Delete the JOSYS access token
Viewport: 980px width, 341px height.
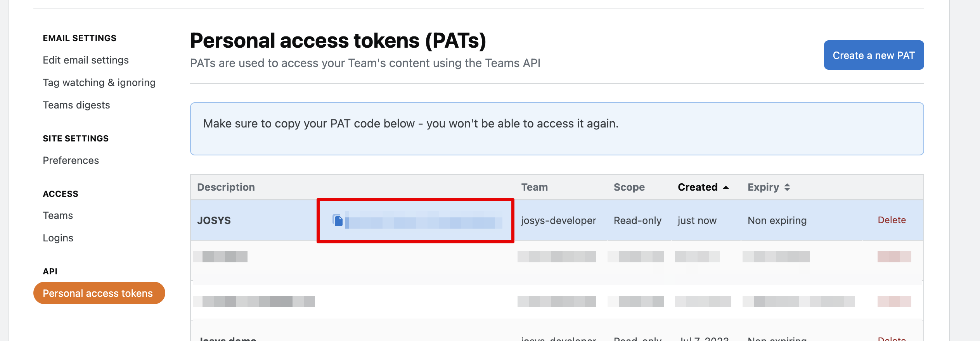pos(891,220)
